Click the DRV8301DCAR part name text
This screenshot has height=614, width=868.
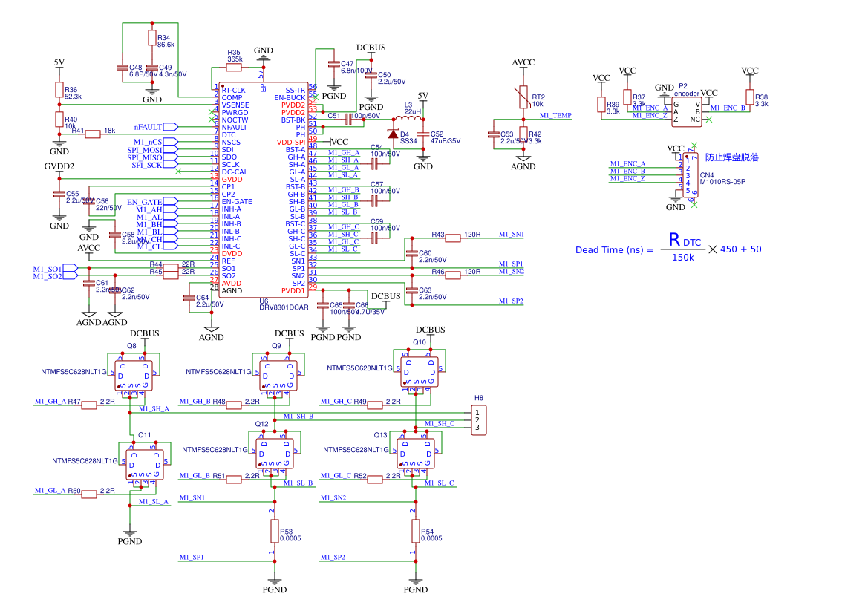point(284,307)
